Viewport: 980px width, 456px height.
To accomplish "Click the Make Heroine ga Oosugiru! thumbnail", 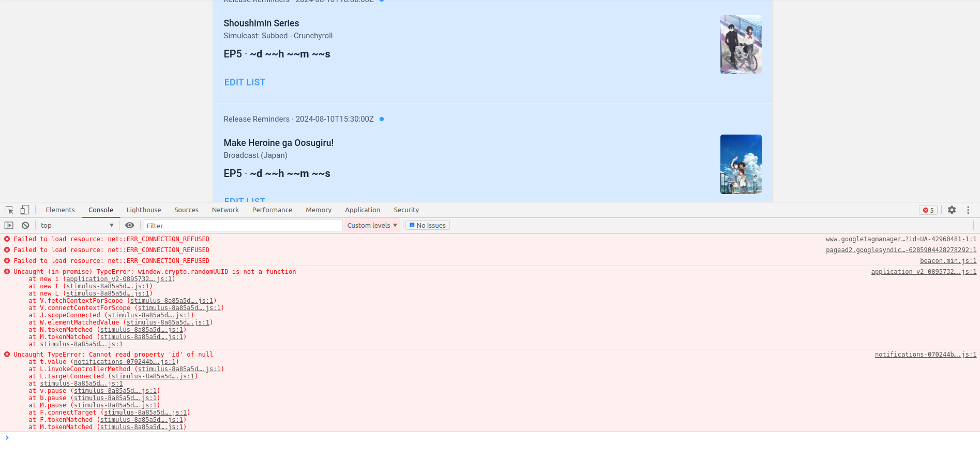I will (741, 164).
